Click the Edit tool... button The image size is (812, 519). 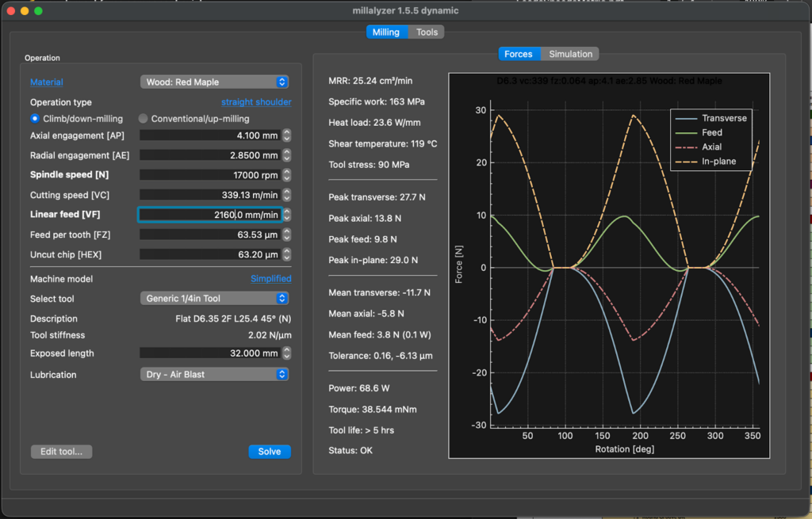point(62,452)
